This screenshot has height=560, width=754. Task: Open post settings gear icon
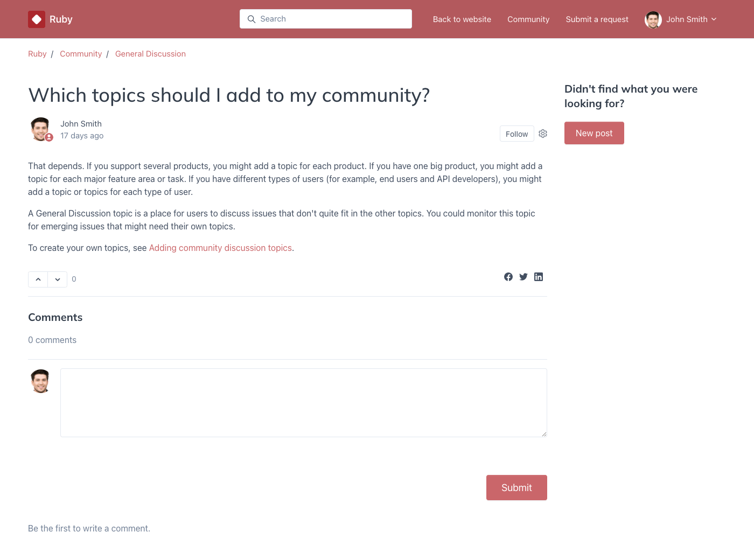[x=543, y=134]
